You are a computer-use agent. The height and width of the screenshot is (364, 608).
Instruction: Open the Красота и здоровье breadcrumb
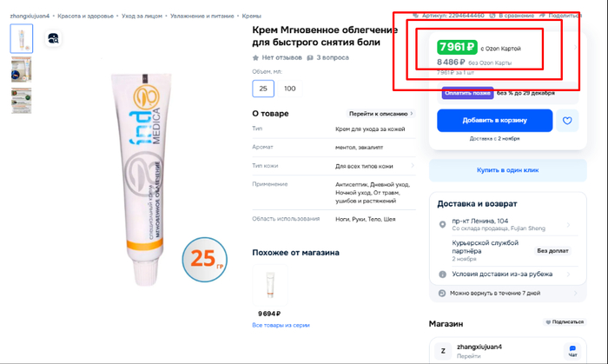tap(85, 16)
